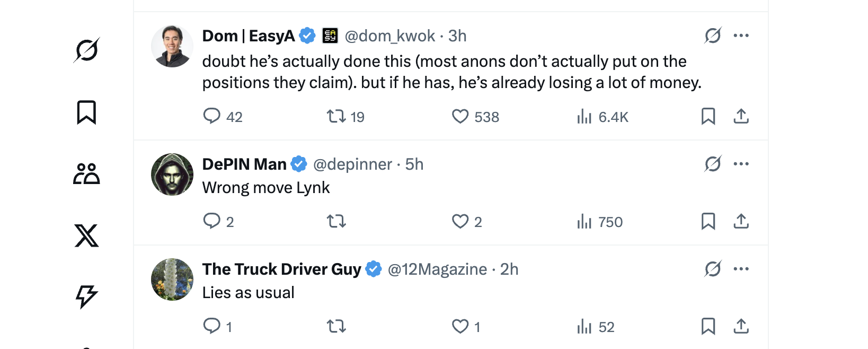
Task: Open more options on DePIN Man's tweet
Action: 741,164
